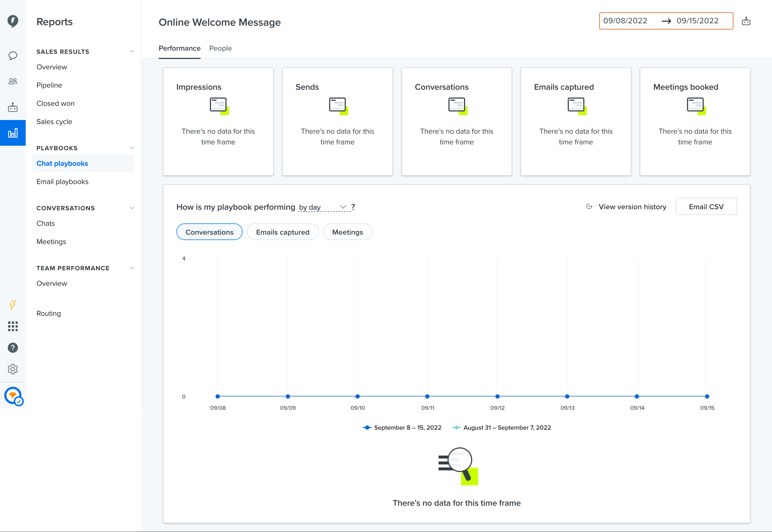Open Email playbooks report
Screen dimensions: 772x532
click(62, 182)
